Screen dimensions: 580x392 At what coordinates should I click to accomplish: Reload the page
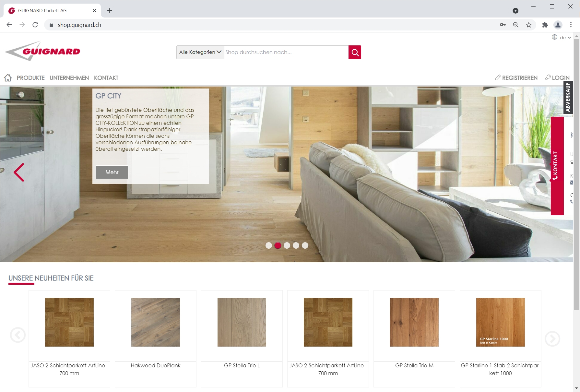pos(35,25)
